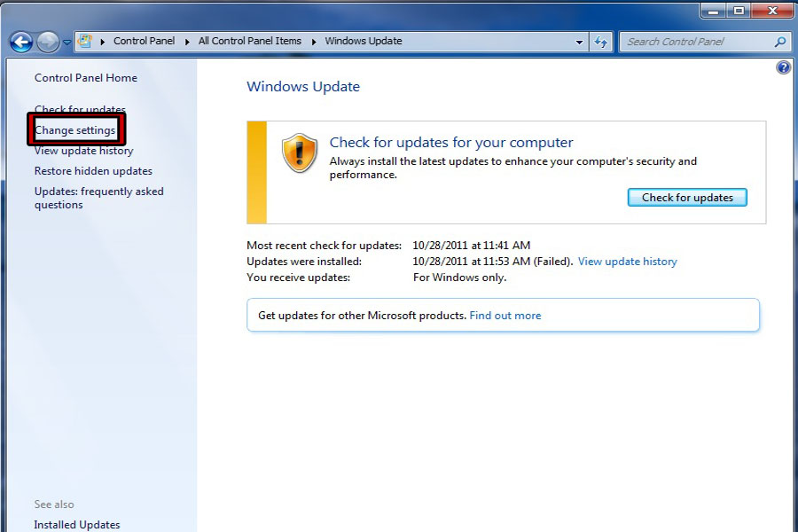Open View update history in sidebar
The width and height of the screenshot is (798, 532).
[x=84, y=151]
